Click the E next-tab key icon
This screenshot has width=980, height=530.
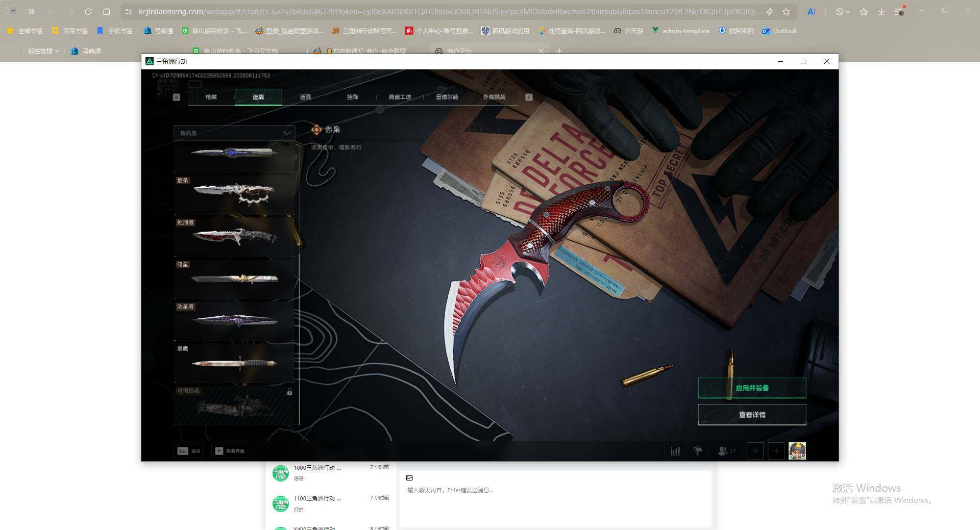(x=529, y=97)
